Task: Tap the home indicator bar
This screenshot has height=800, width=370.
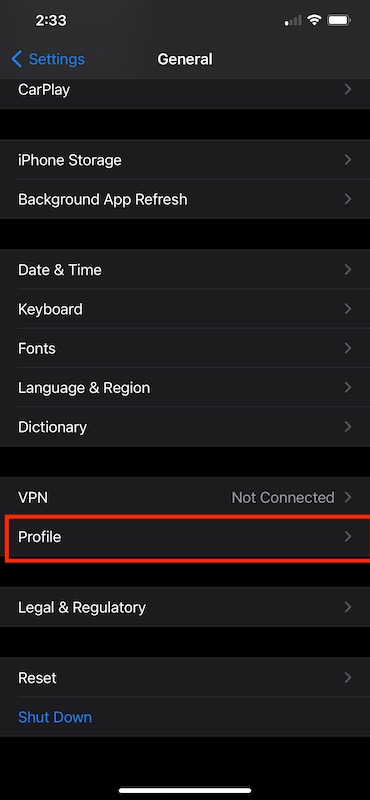Action: (x=185, y=790)
